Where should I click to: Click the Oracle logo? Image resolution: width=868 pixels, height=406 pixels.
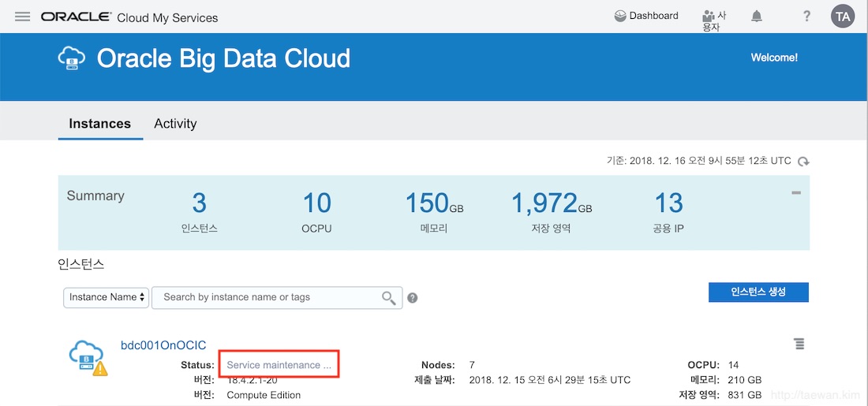[x=76, y=17]
